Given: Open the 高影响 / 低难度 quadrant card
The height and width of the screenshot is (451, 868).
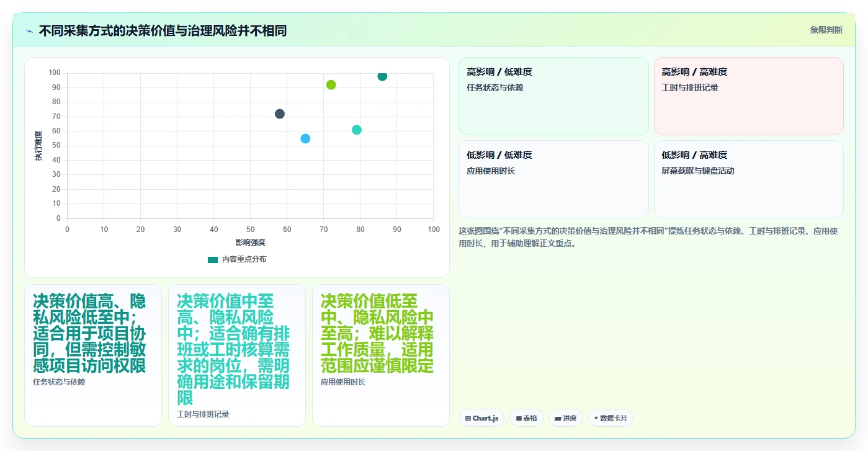Looking at the screenshot, I should pos(553,96).
